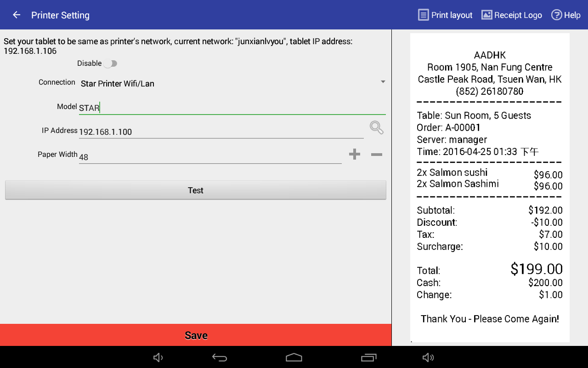
Task: Click the Test print button
Action: tap(196, 190)
